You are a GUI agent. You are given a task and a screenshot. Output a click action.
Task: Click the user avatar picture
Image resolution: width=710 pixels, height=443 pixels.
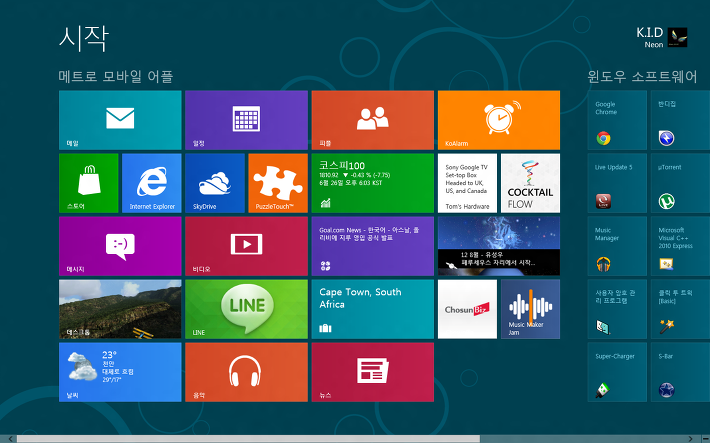(x=677, y=37)
